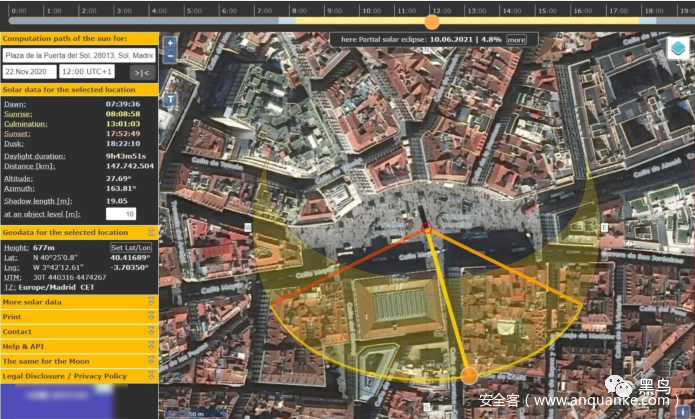Screen dimensions: 695x419
Task: Click the Azimuth: label
Action: [x=19, y=188]
